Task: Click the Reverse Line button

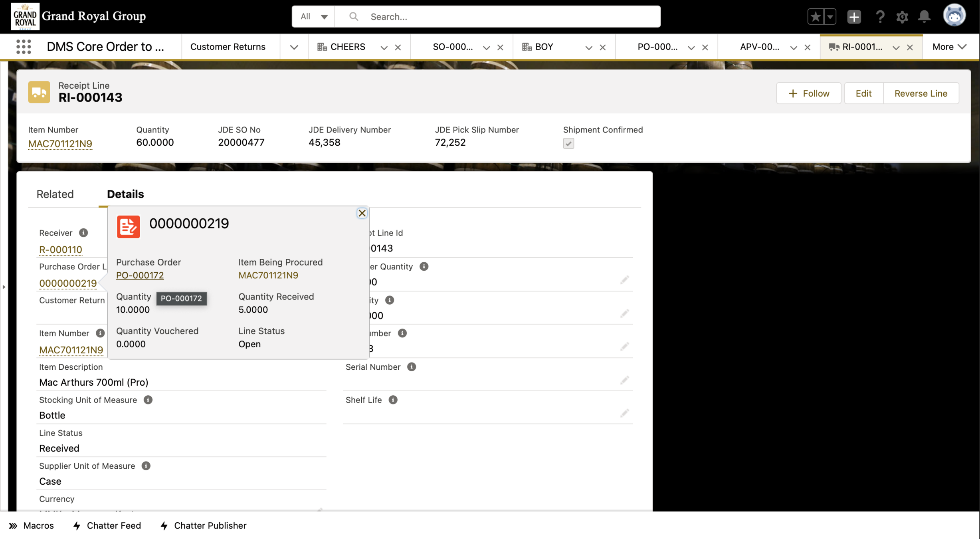Action: tap(921, 93)
